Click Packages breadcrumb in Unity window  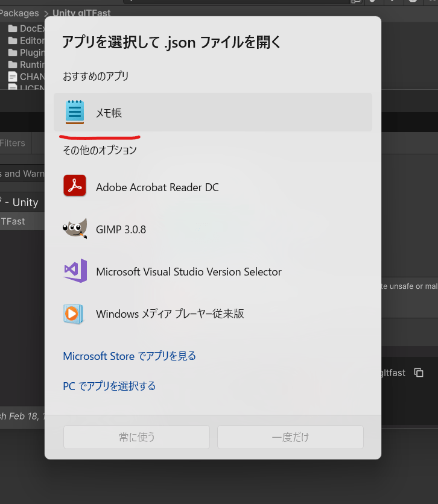coord(19,13)
